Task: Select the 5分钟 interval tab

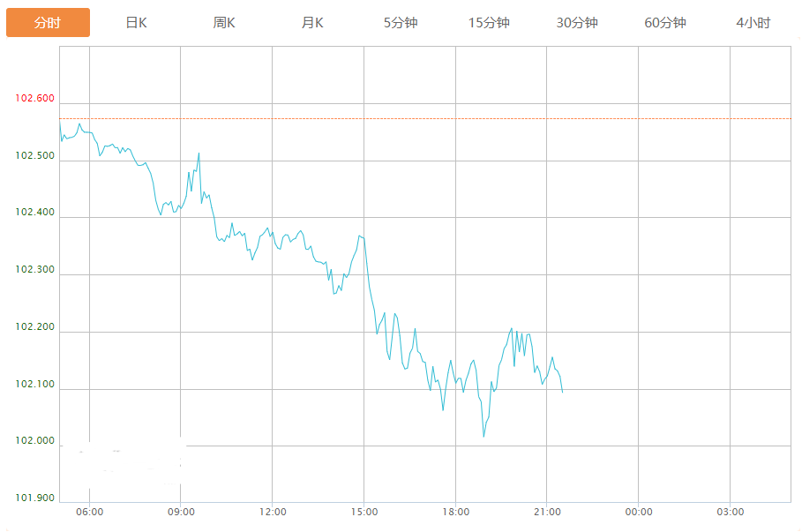Action: 401,23
